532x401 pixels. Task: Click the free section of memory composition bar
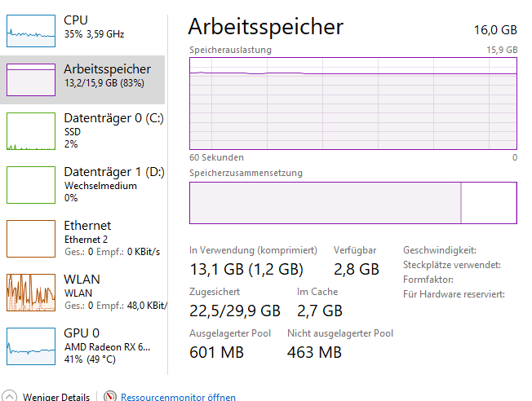tap(489, 203)
